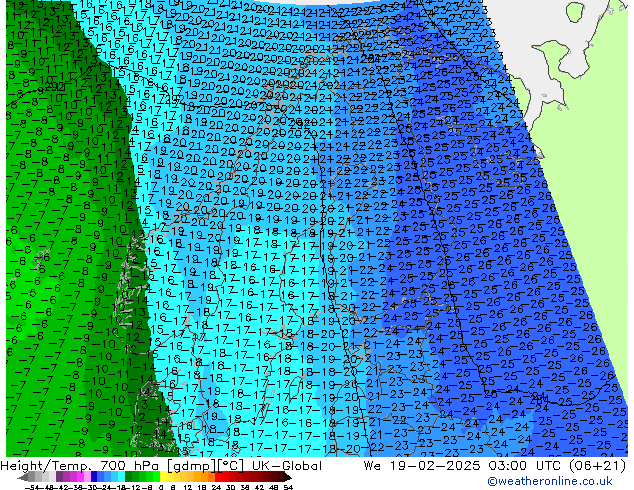The width and height of the screenshot is (634, 490).
Task: Select the forecast date text We 19-02-2025
Action: (422, 466)
